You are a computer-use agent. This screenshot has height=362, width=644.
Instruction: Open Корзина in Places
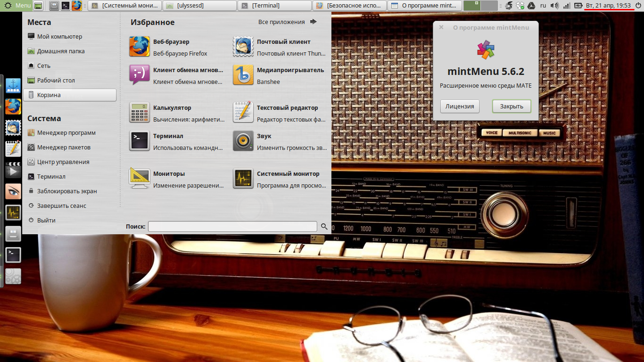coord(70,95)
